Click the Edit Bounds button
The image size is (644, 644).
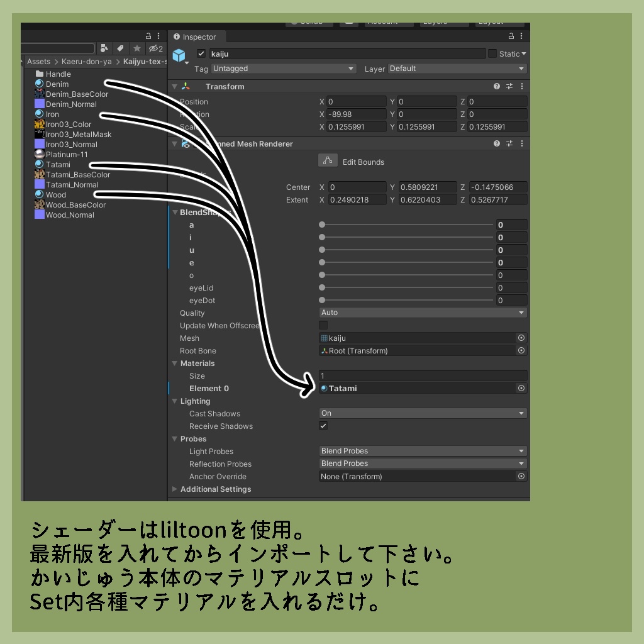[327, 160]
